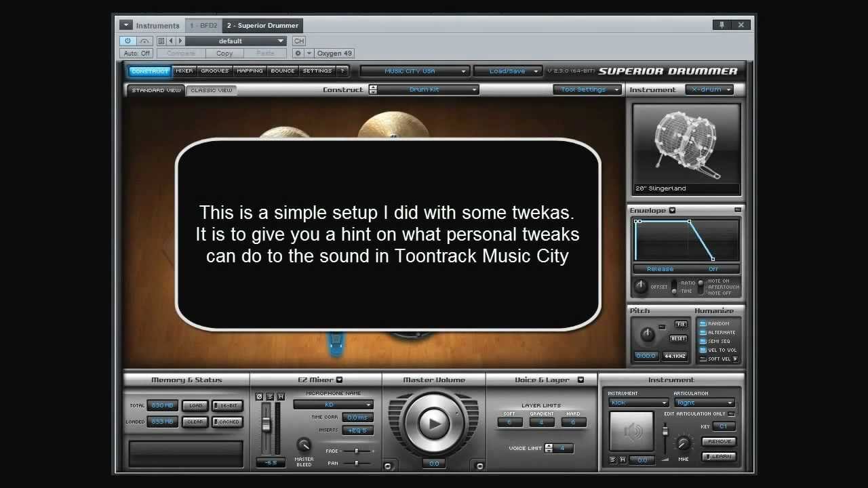Image resolution: width=868 pixels, height=488 pixels.
Task: Toggle the Note On/Aftertouch/Note Off switch
Action: [x=701, y=287]
